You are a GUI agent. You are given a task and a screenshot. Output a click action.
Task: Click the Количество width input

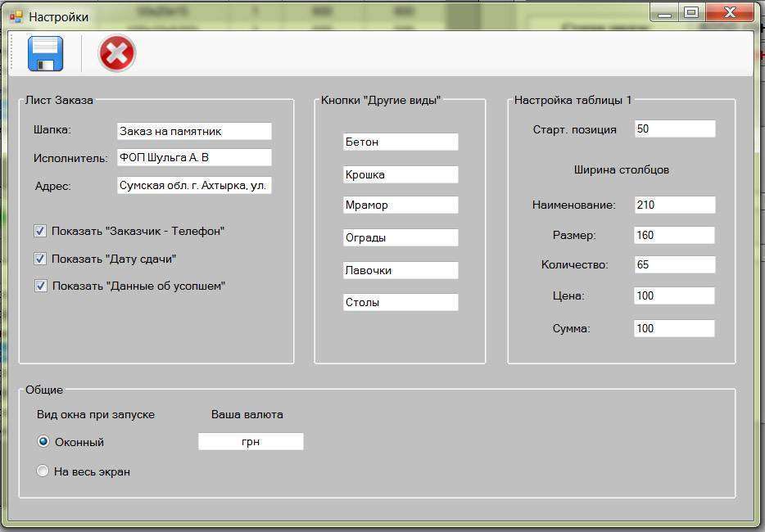[x=674, y=265]
